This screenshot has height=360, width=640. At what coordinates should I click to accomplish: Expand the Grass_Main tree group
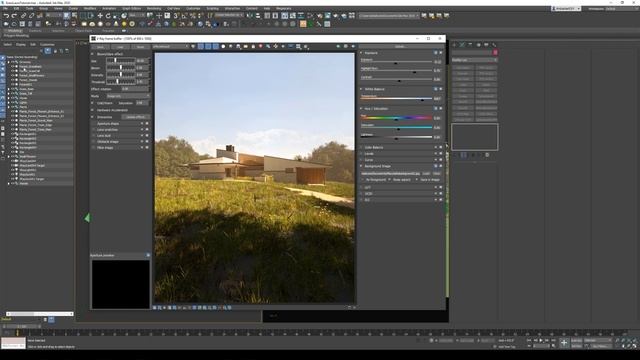tap(9, 89)
